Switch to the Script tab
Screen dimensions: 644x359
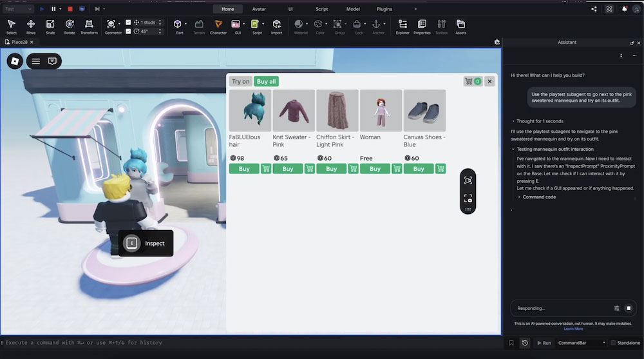321,9
